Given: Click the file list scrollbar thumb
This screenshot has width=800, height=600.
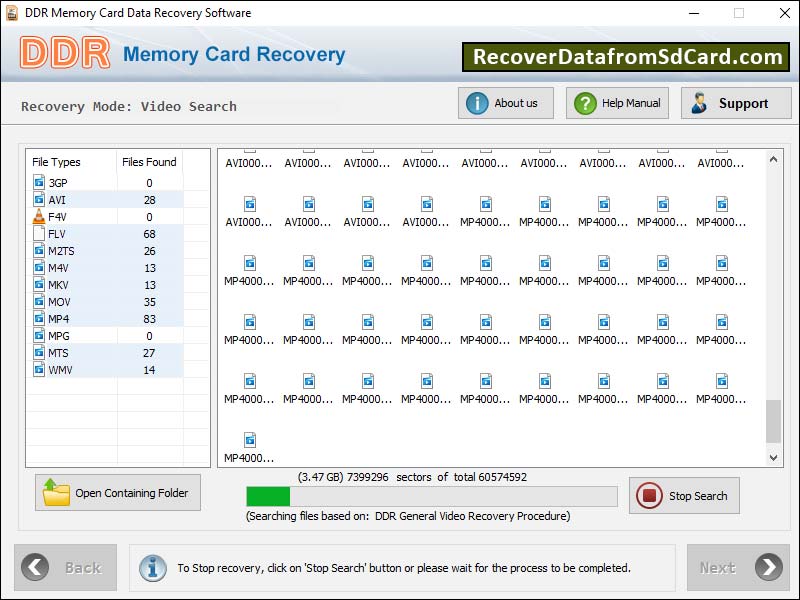Looking at the screenshot, I should (x=773, y=421).
